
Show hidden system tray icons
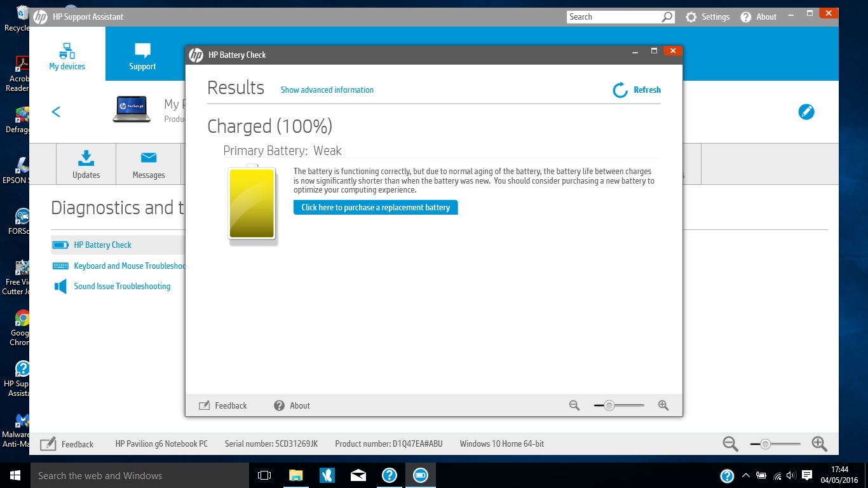745,475
